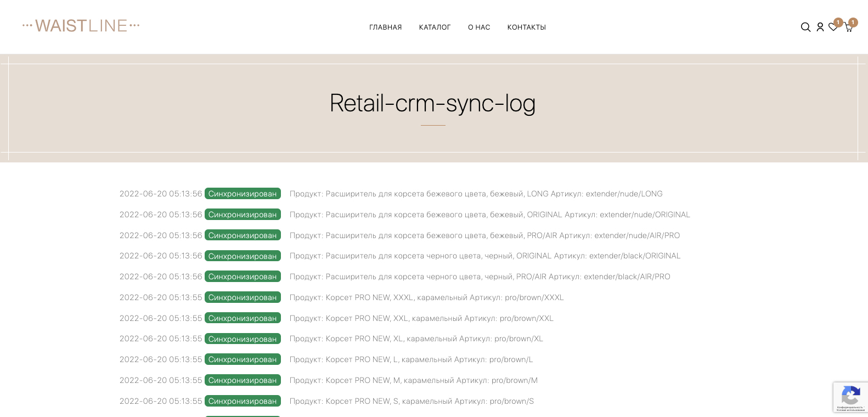Open the wishlist heart icon
The image size is (868, 417).
point(833,27)
